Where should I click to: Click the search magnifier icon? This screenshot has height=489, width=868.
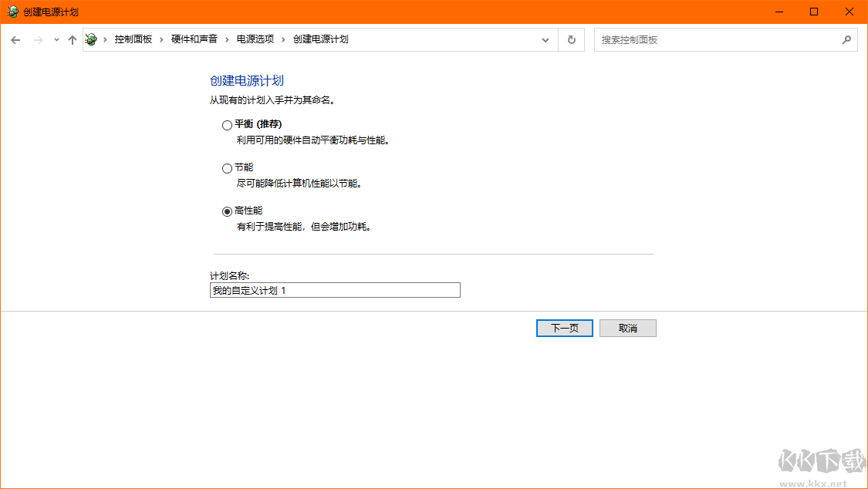click(x=846, y=39)
